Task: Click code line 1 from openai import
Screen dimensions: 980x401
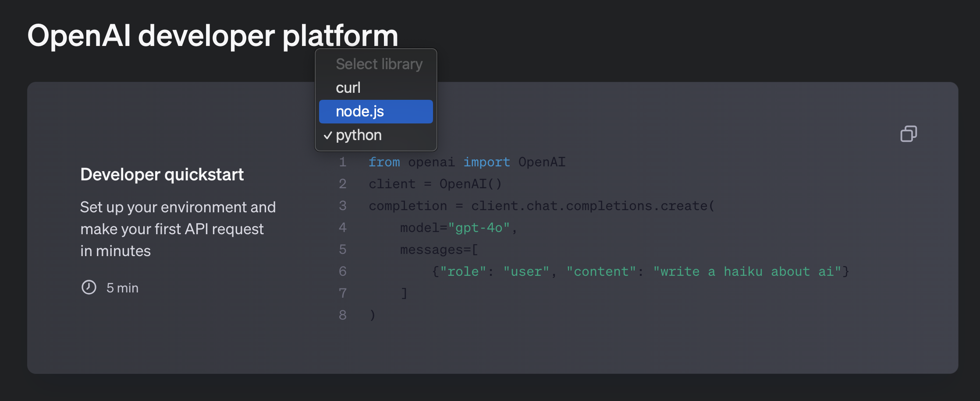Action: click(467, 162)
